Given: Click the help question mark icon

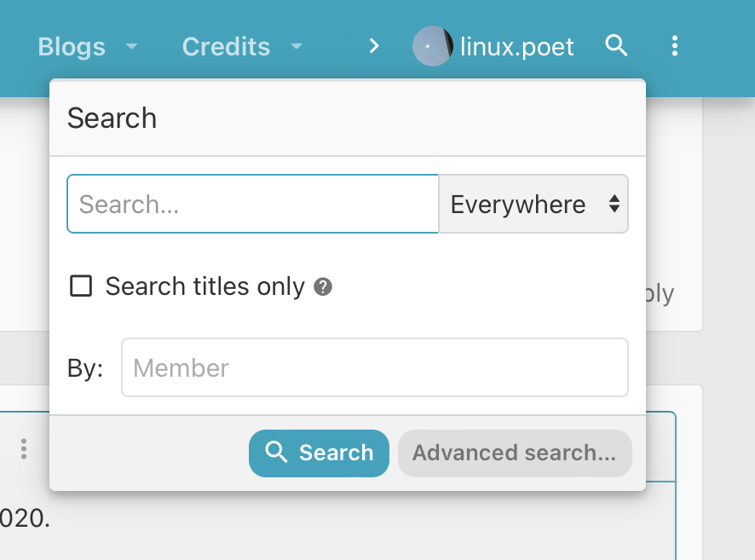Looking at the screenshot, I should click(x=323, y=287).
